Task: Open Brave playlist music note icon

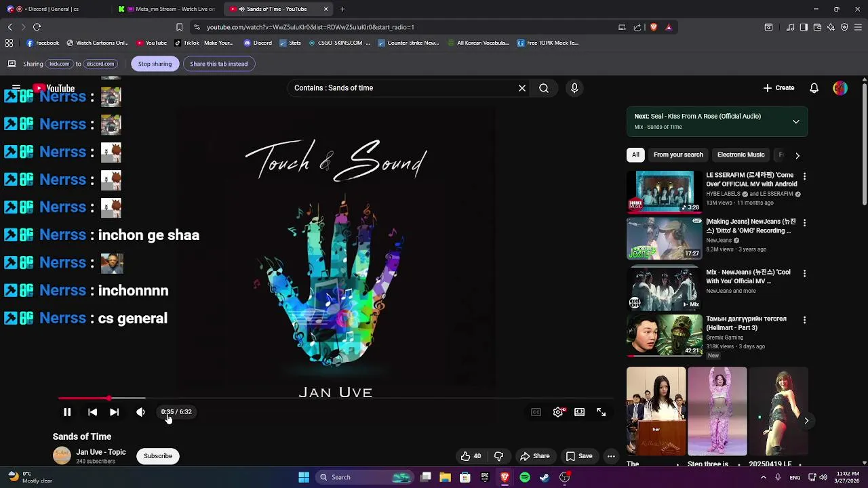Action: [791, 27]
